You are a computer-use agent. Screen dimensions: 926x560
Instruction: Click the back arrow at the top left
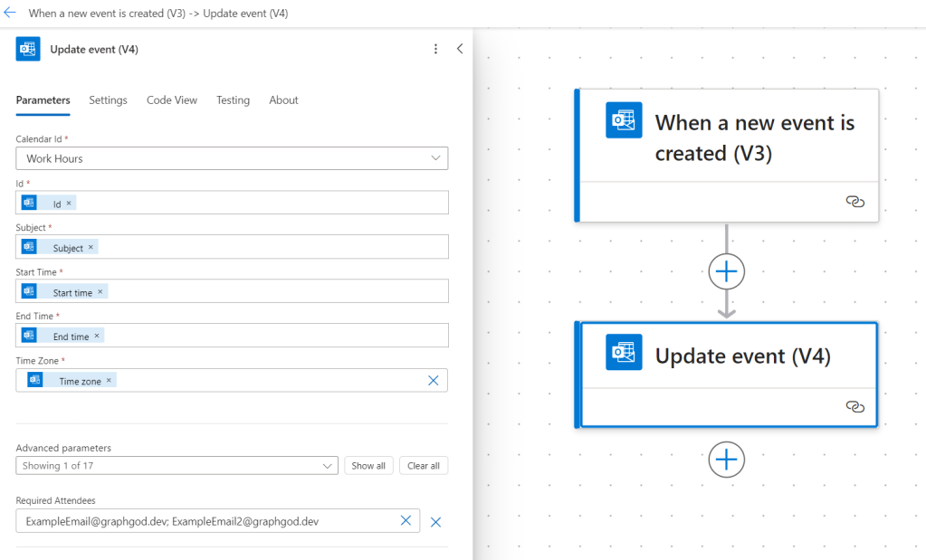click(x=13, y=14)
